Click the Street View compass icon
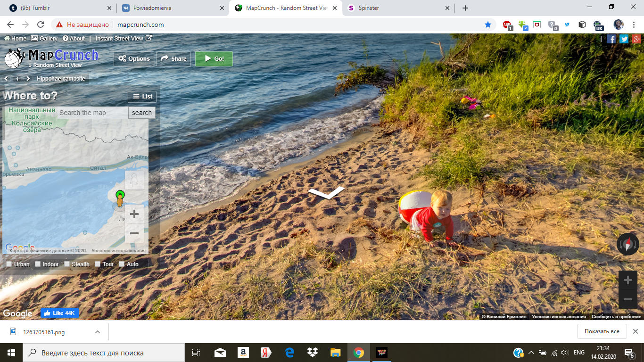 click(x=627, y=244)
